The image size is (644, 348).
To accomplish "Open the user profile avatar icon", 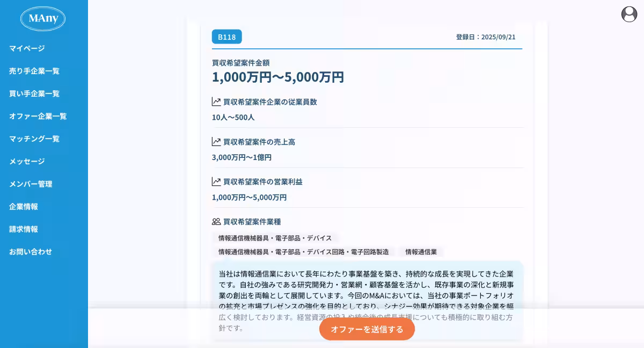I will pyautogui.click(x=629, y=15).
